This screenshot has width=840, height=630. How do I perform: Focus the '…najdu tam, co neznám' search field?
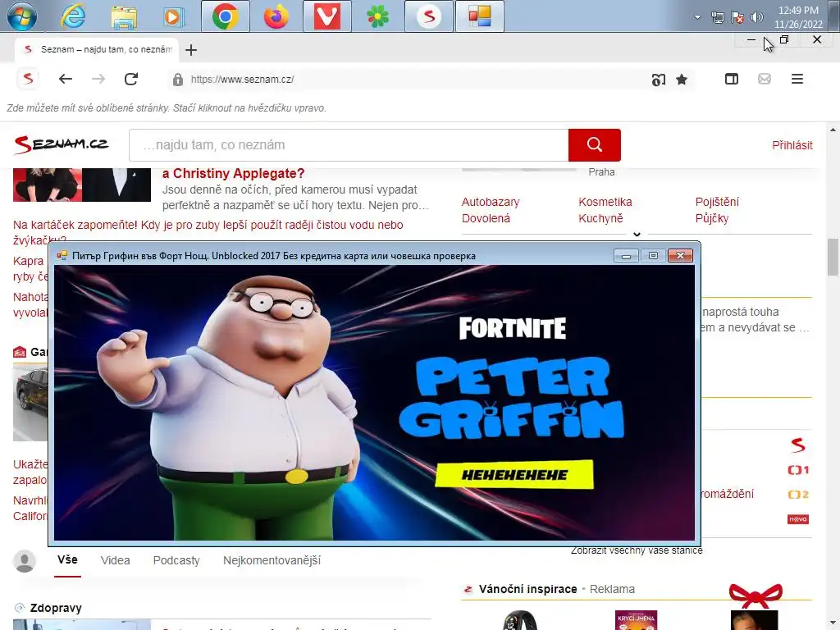(349, 144)
